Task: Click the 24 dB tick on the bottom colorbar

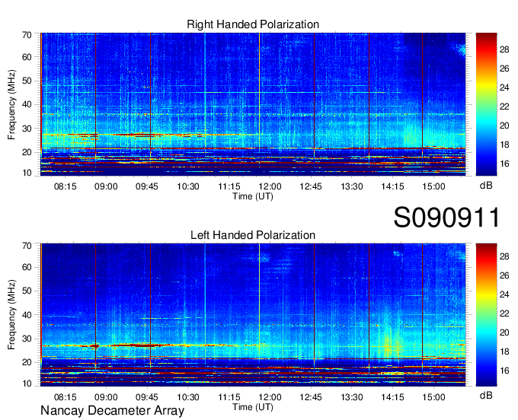Action: pos(504,294)
